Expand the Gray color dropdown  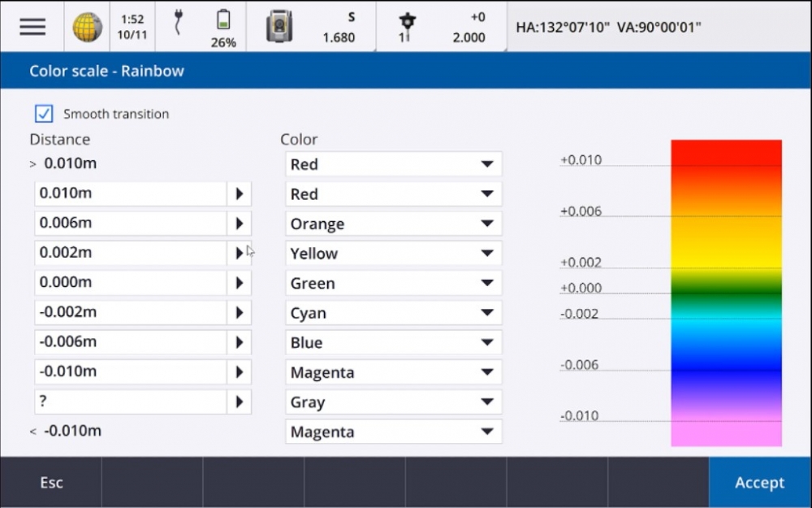click(x=394, y=402)
